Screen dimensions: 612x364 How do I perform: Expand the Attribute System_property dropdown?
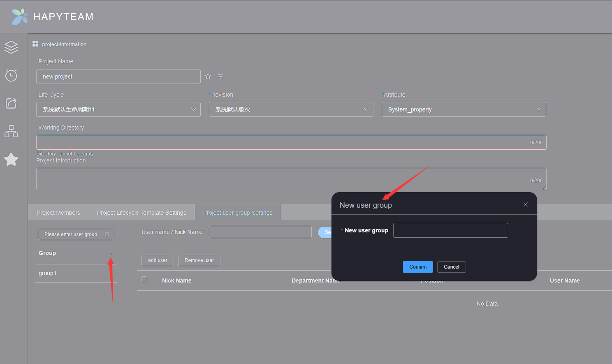tap(464, 109)
